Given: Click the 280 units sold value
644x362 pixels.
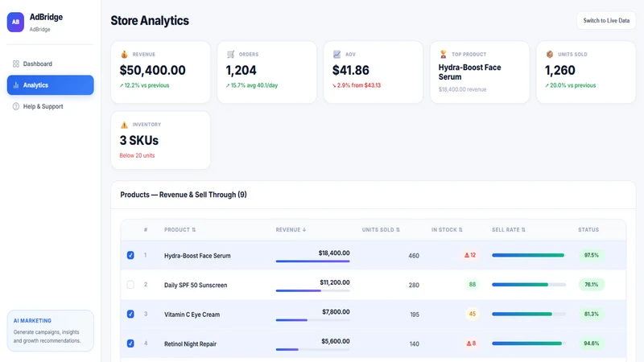Looking at the screenshot, I should click(414, 285).
